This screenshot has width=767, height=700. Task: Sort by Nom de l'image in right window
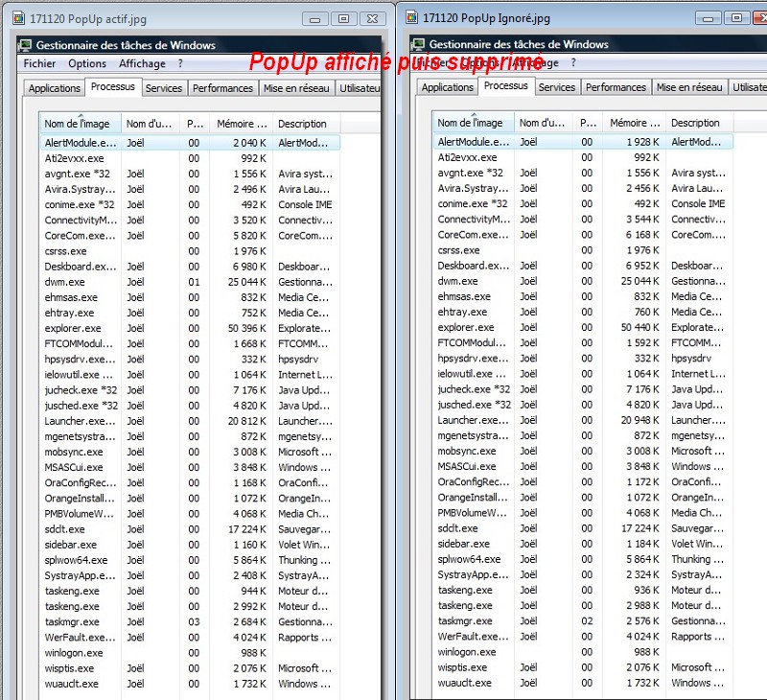coord(474,123)
